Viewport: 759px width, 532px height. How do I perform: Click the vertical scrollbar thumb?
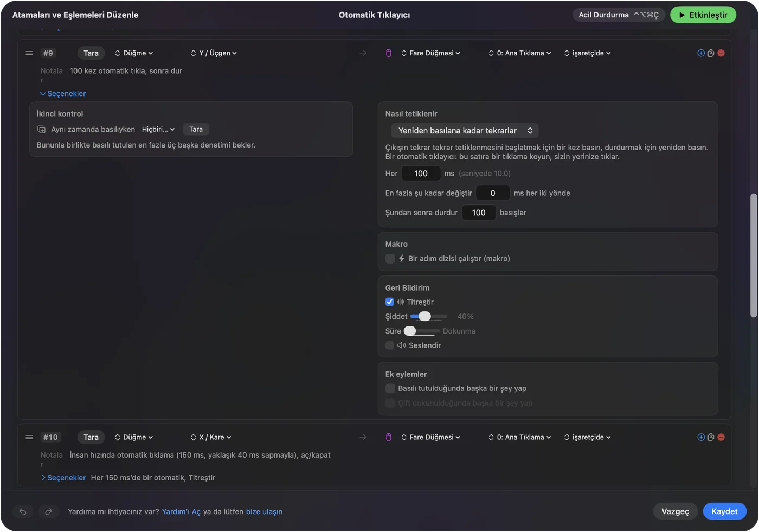point(754,255)
